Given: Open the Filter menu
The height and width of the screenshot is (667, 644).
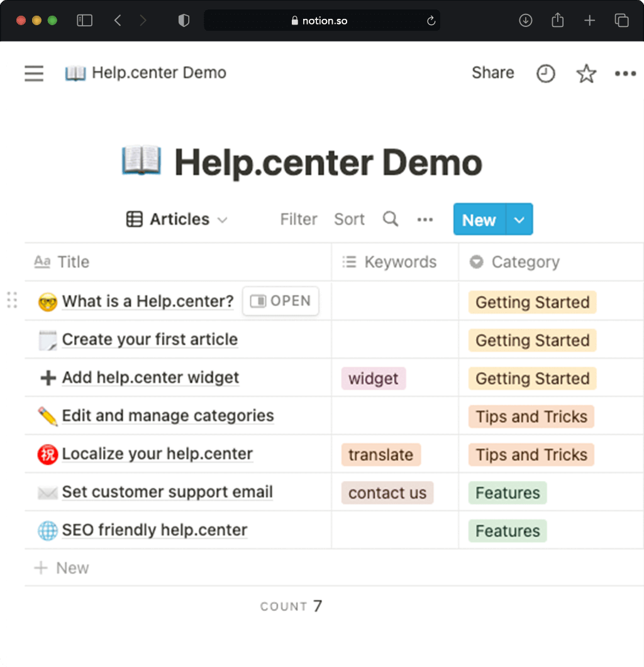Looking at the screenshot, I should 298,219.
